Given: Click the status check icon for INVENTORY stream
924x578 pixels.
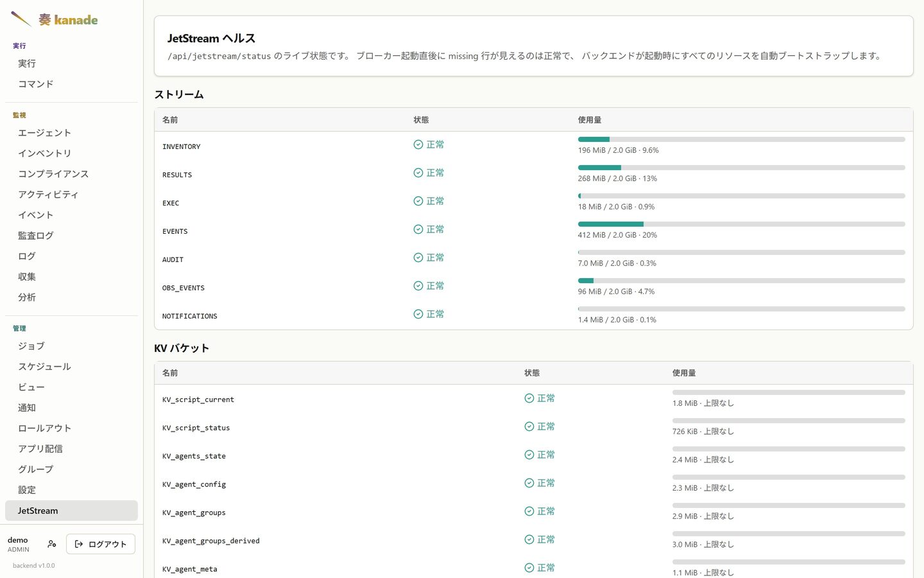Looking at the screenshot, I should (418, 144).
